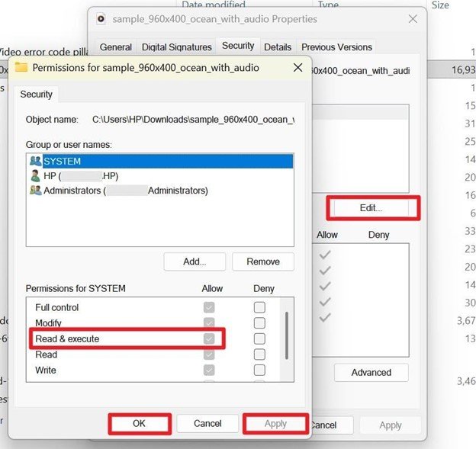Viewport: 476px width, 449px height.
Task: Click the SYSTEM group icon
Action: tap(36, 161)
